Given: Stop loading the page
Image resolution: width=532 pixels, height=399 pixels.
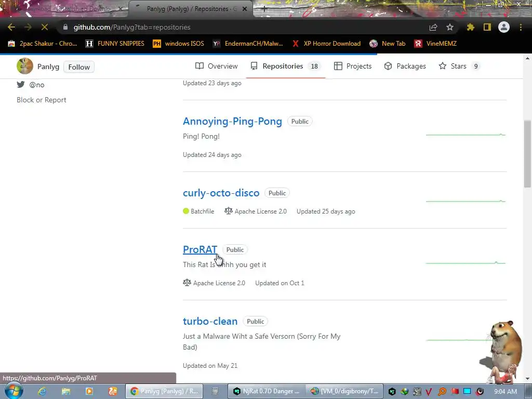Looking at the screenshot, I should [x=45, y=27].
